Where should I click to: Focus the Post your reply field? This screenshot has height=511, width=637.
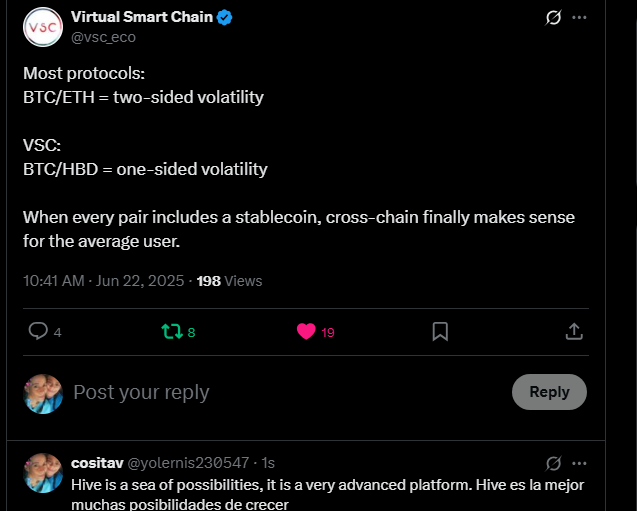click(284, 392)
